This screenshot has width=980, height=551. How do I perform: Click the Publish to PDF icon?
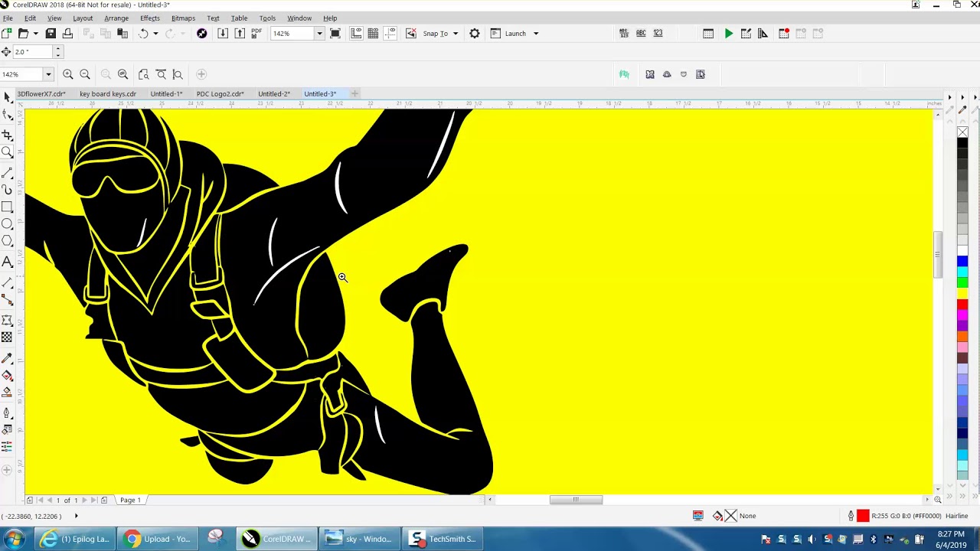pyautogui.click(x=256, y=34)
